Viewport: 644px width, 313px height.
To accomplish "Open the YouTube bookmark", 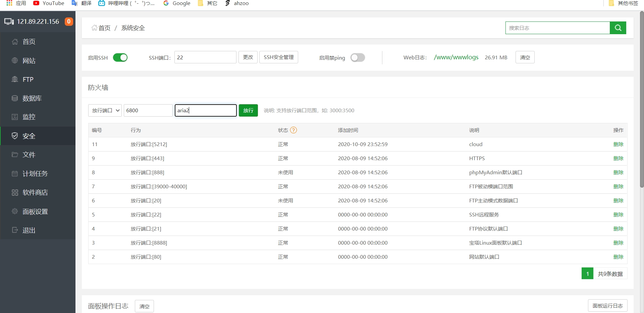I will 49,3.
